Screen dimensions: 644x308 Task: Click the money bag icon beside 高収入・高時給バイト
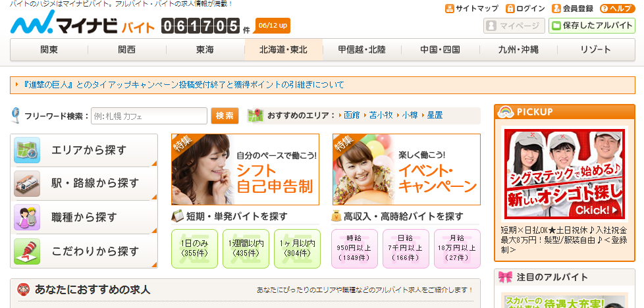336,216
